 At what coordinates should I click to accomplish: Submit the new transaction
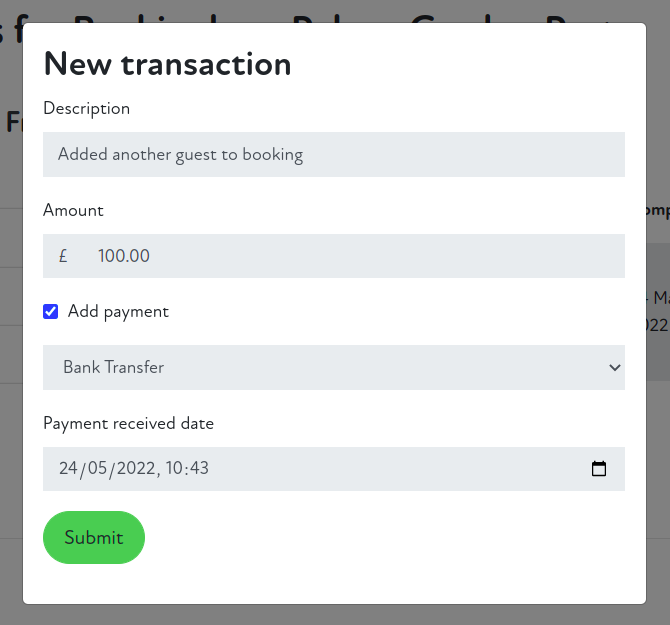pos(94,538)
